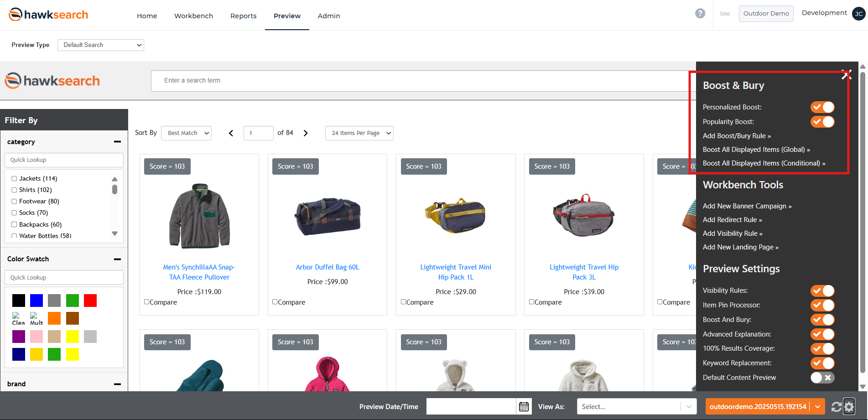
Task: Disable the Visibility Rules switch
Action: coord(822,290)
